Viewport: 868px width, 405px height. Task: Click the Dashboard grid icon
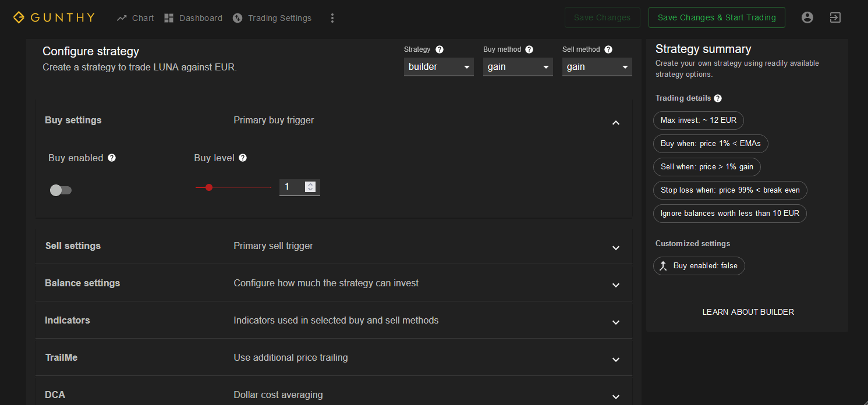point(169,18)
